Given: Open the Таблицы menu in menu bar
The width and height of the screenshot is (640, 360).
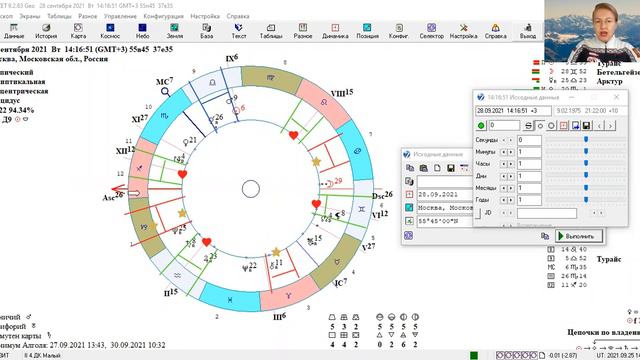Looking at the screenshot, I should [x=59, y=16].
